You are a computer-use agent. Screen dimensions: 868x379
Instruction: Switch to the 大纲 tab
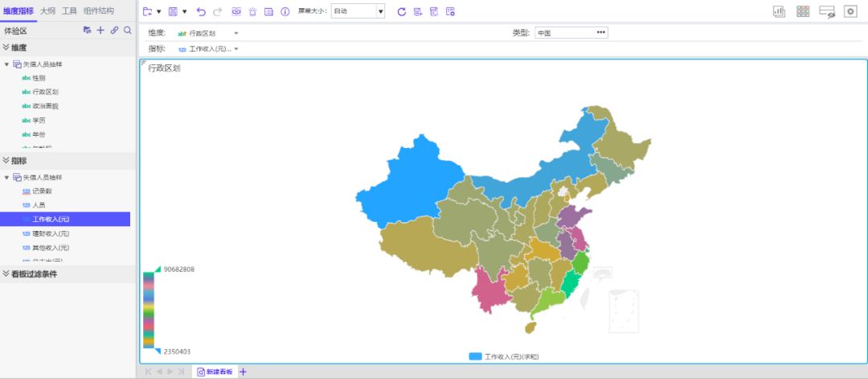(x=47, y=10)
